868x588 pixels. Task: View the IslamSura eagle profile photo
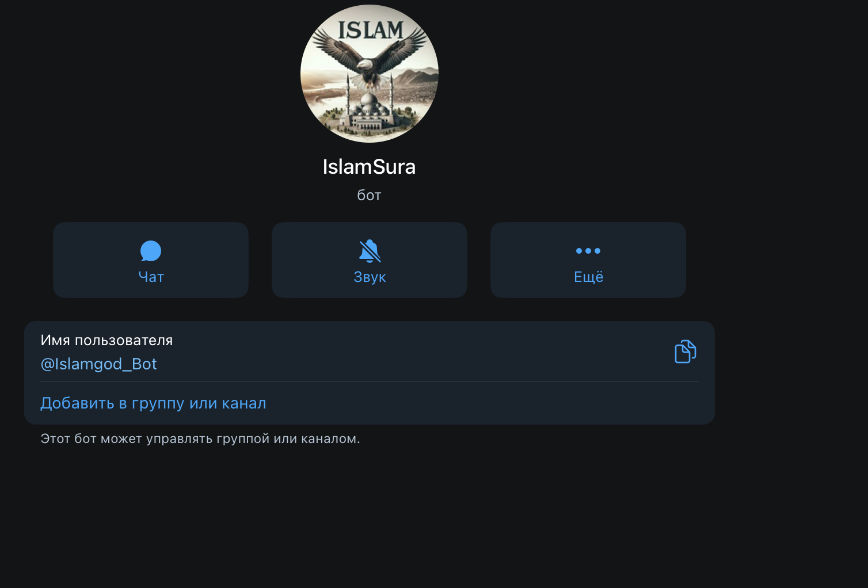tap(370, 74)
